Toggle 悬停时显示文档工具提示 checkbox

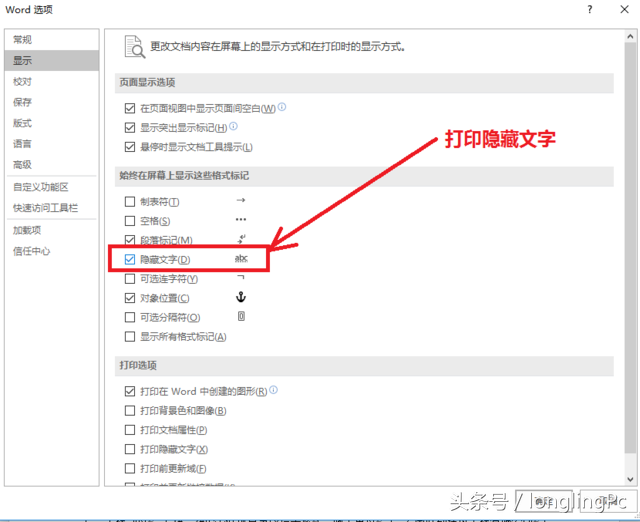pos(130,147)
